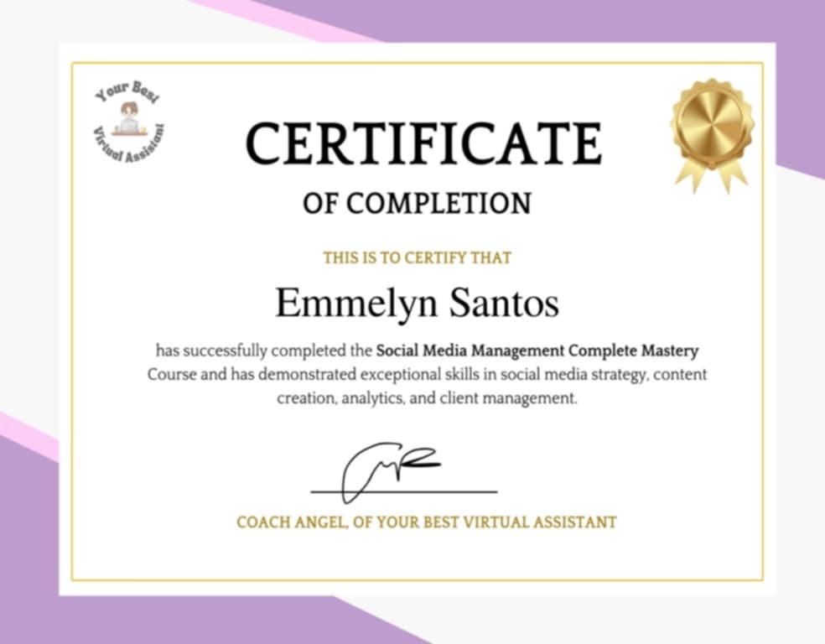Click the Your Best Virtual Assistant logo

128,122
